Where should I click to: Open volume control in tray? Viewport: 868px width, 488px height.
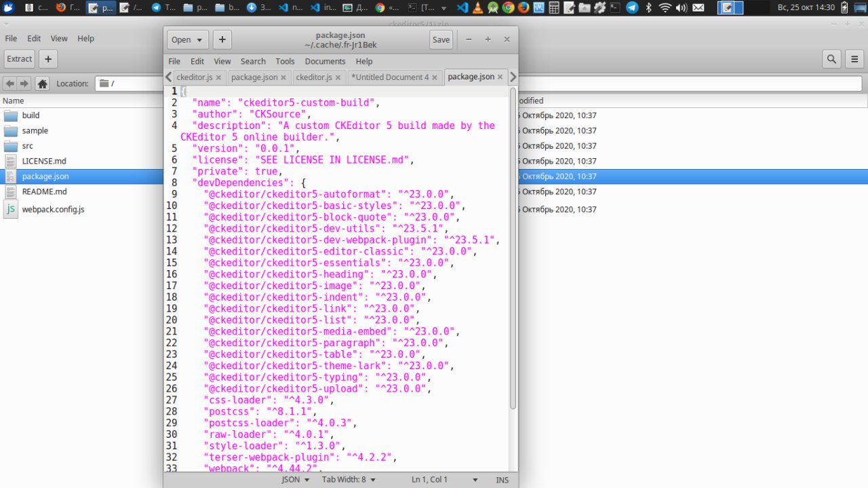coord(682,8)
